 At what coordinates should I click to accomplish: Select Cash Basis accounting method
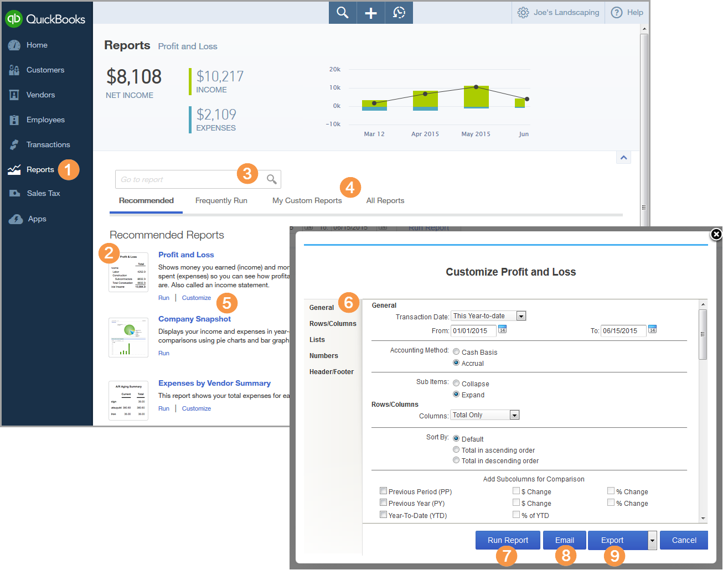point(456,352)
